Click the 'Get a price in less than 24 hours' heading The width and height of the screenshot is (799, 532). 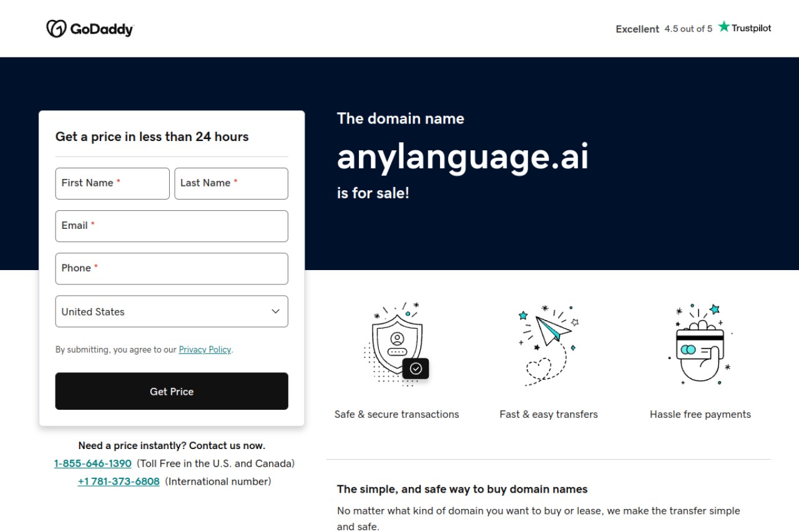(152, 137)
